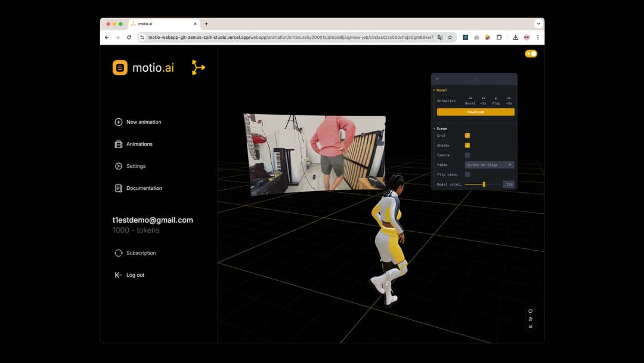Play the model animation
644x363 pixels.
coord(496,100)
